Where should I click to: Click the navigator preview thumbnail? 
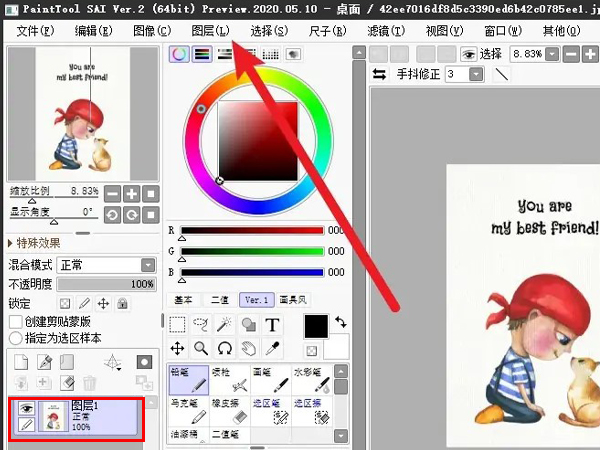point(83,114)
